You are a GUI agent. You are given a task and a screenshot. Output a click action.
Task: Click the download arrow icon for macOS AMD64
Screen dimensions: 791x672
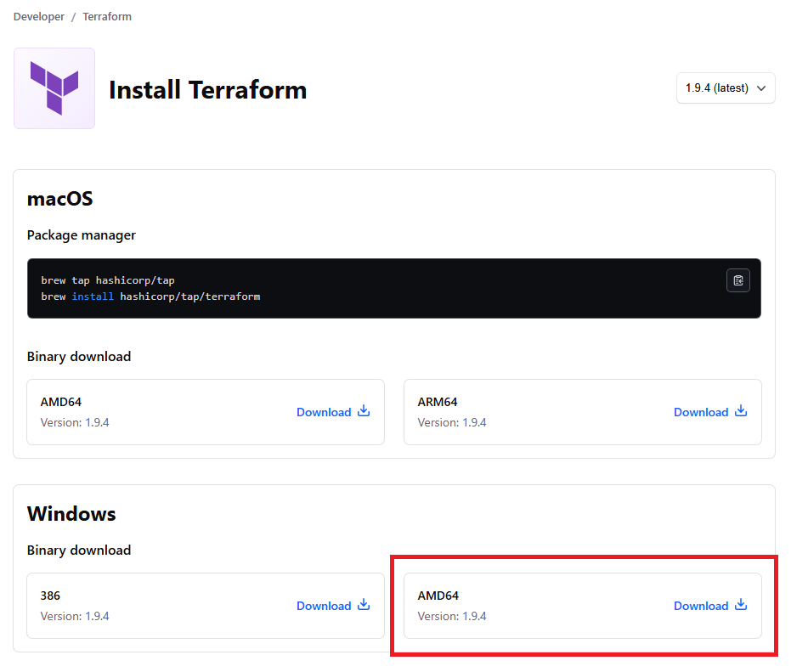coord(364,411)
